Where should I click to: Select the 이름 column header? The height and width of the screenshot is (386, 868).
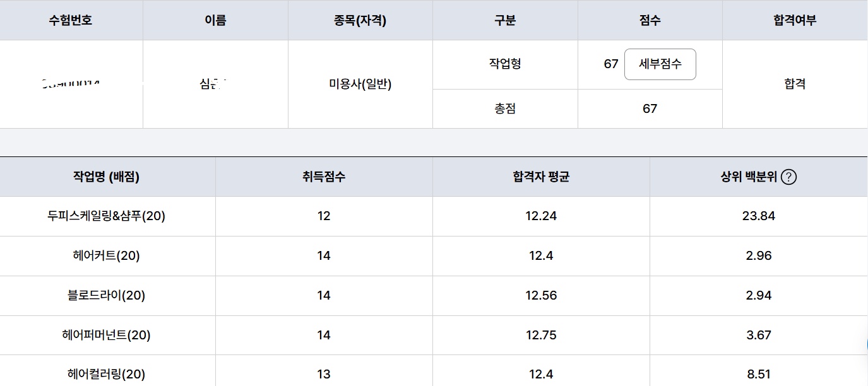tap(215, 20)
